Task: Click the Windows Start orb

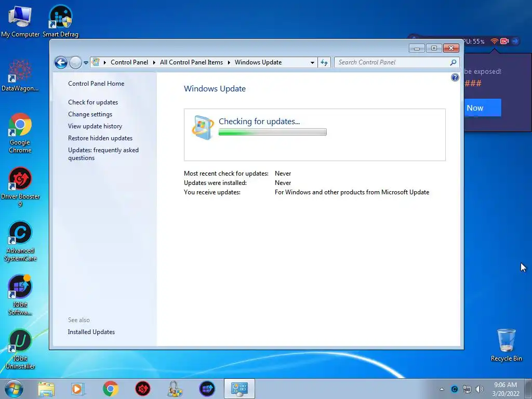Action: [14, 389]
